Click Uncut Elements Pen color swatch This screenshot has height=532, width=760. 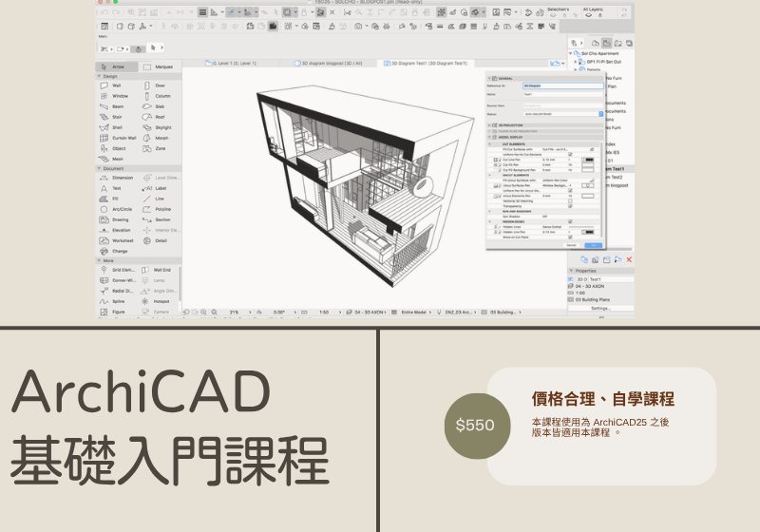point(587,196)
